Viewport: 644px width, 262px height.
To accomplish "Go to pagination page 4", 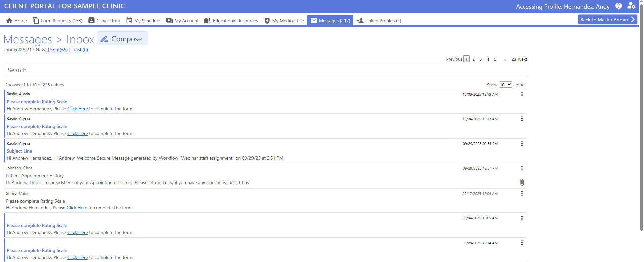I will (x=488, y=59).
